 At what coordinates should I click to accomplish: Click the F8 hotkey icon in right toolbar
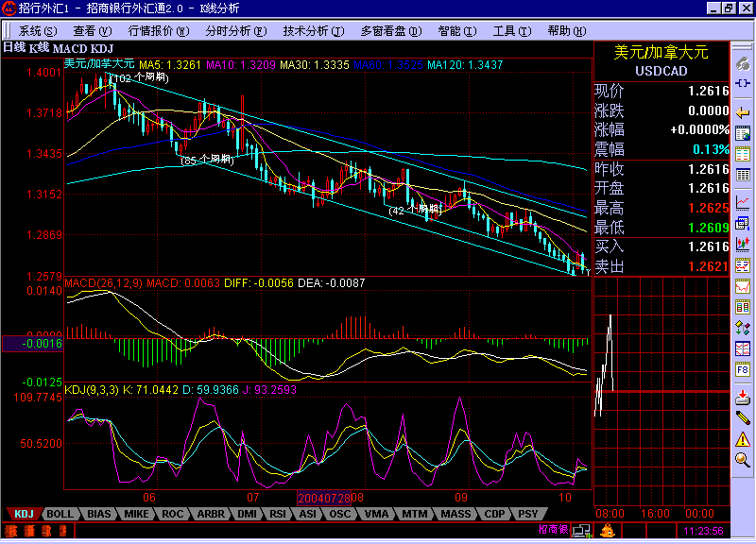click(x=743, y=368)
